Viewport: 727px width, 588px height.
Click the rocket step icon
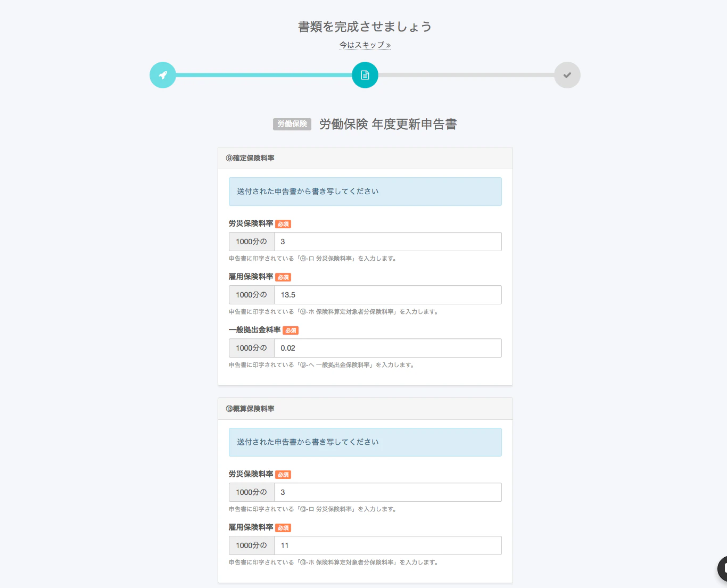pyautogui.click(x=163, y=75)
